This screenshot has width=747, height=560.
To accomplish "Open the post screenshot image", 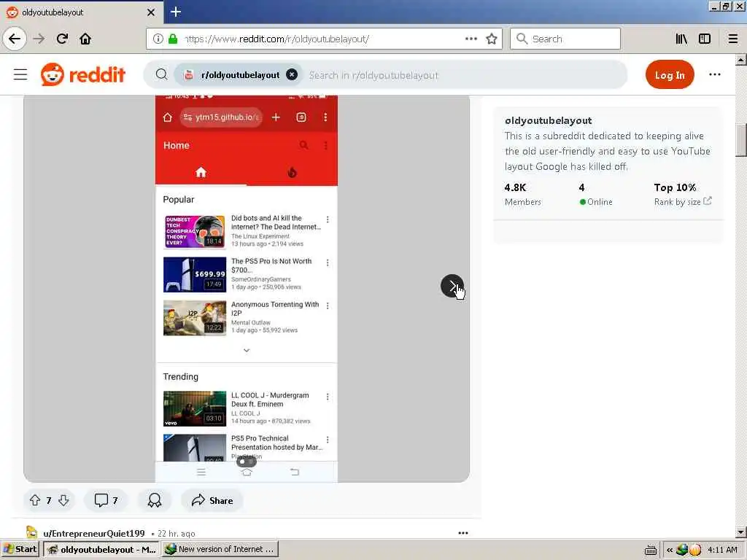I will [x=247, y=289].
